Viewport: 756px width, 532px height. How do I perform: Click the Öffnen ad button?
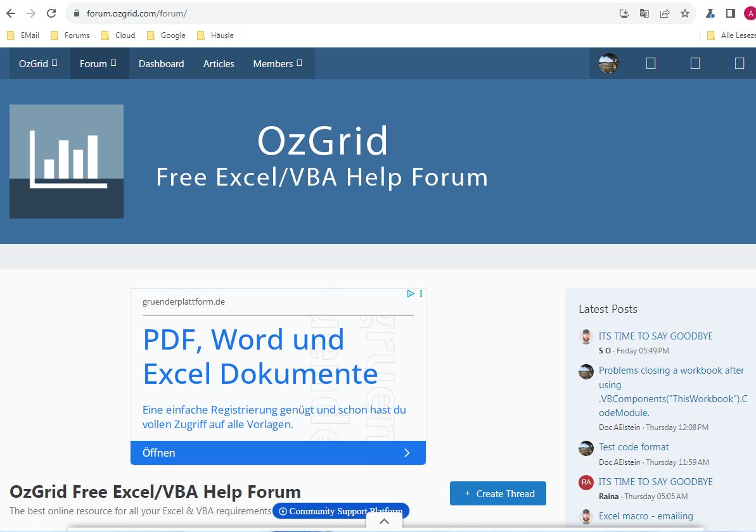(x=278, y=452)
